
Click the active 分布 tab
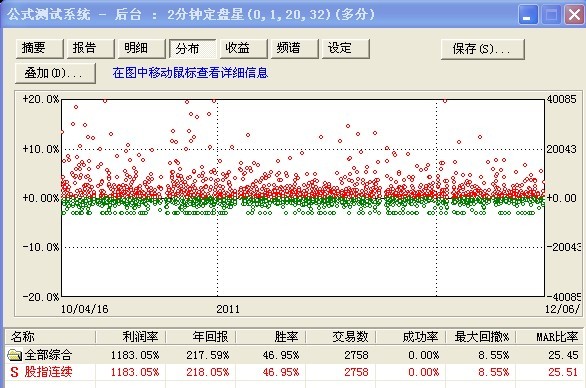point(192,49)
